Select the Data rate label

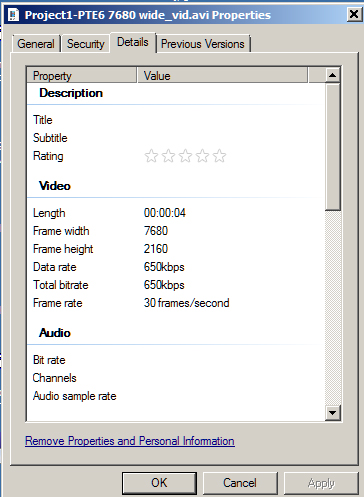[x=55, y=267]
